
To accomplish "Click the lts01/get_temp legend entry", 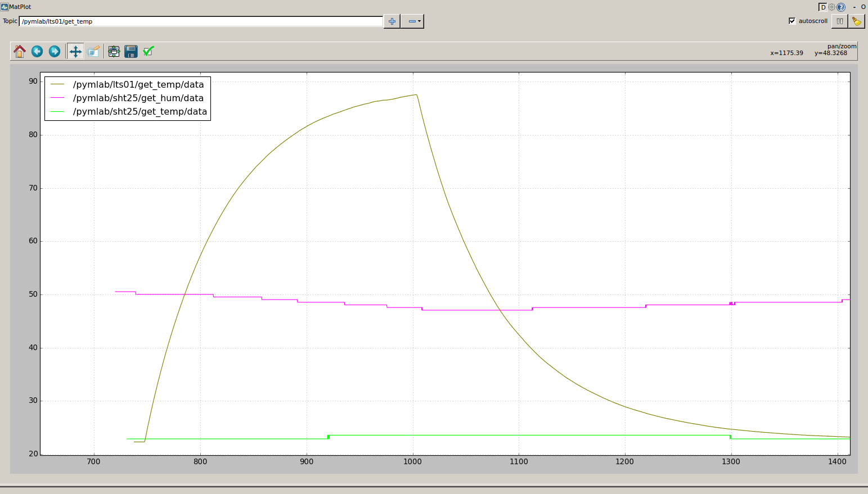I will click(138, 85).
